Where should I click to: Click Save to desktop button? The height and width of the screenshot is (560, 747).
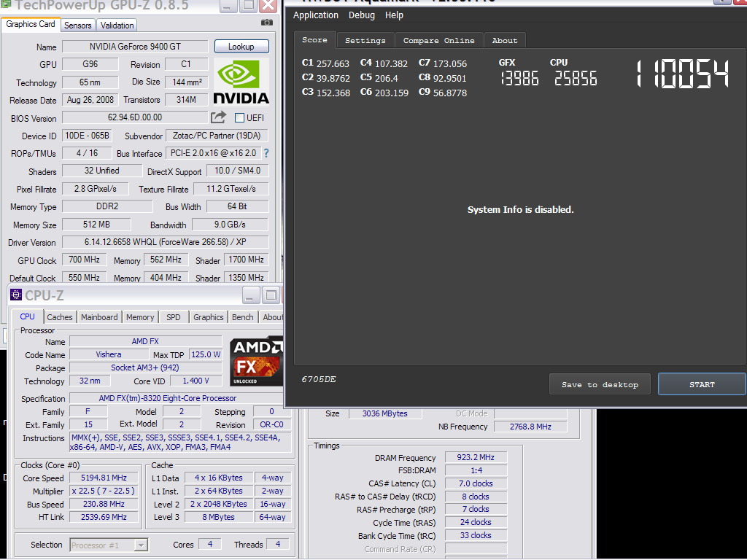600,384
